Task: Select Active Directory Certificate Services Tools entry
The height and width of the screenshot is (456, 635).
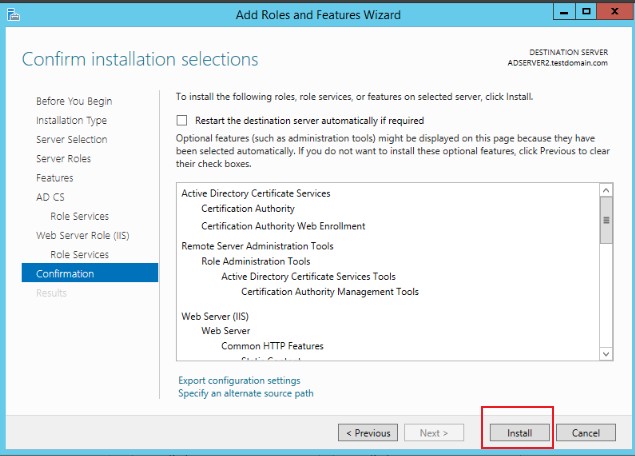Action: (308, 277)
